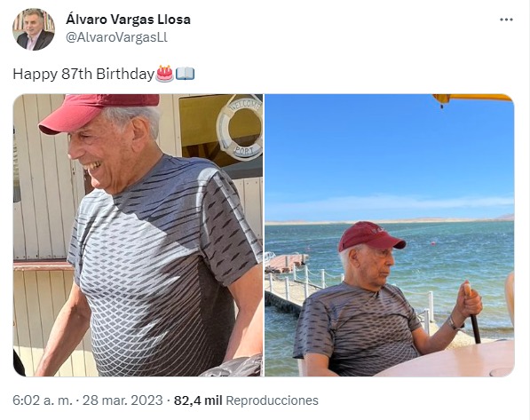Viewport: 530px width, 420px height.
Task: Open the right photo of man seated by sea
Action: [x=390, y=235]
